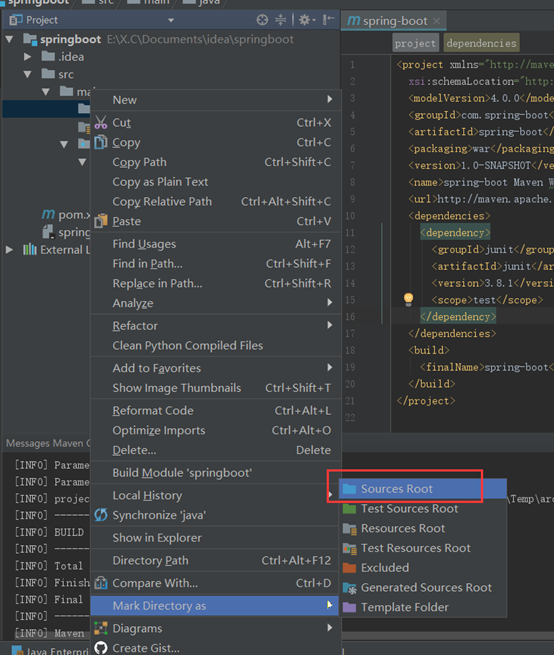This screenshot has height=655, width=554.
Task: Close the spring-boot editor tab
Action: [437, 21]
